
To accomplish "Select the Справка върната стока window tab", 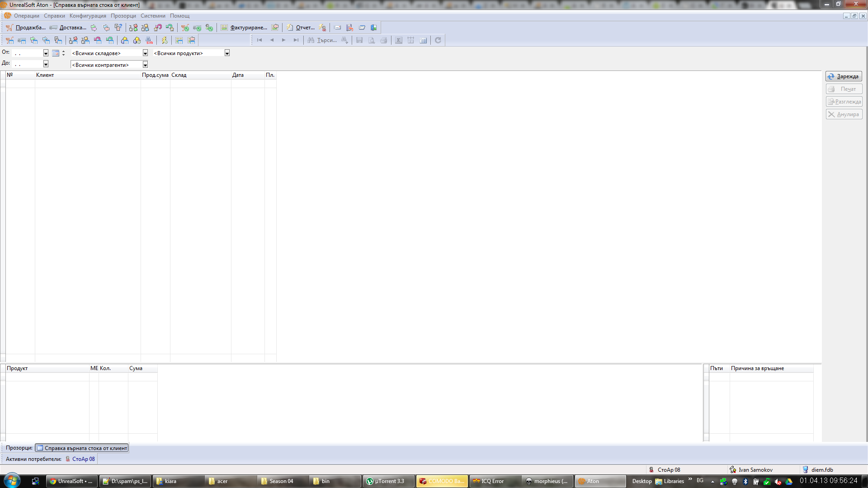I will (x=82, y=448).
